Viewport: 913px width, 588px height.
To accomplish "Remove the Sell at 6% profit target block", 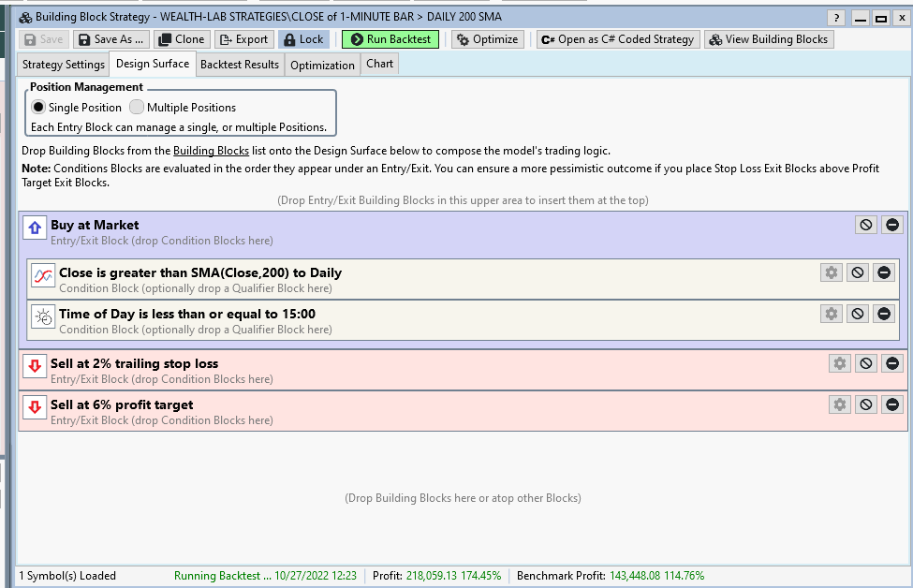I will [891, 404].
